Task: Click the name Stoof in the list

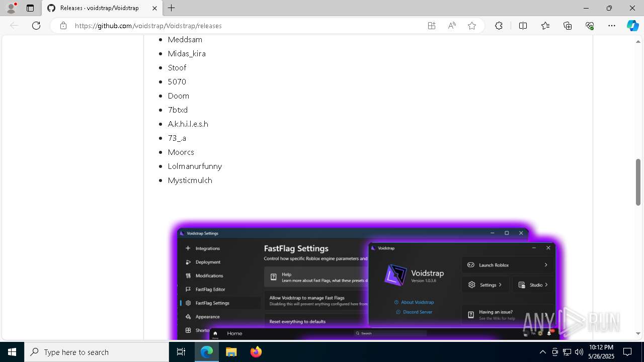Action: (x=177, y=67)
